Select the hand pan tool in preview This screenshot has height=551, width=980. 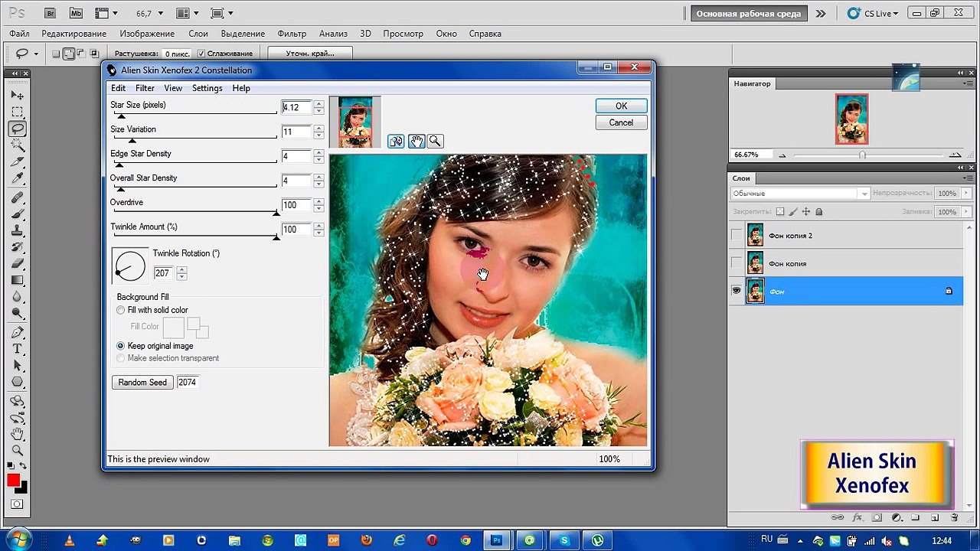(416, 141)
